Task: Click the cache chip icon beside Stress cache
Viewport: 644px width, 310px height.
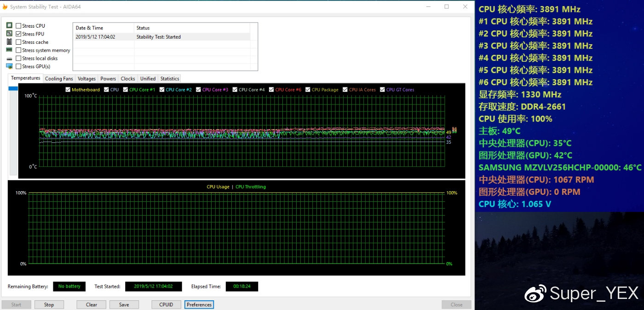Action: tap(9, 42)
